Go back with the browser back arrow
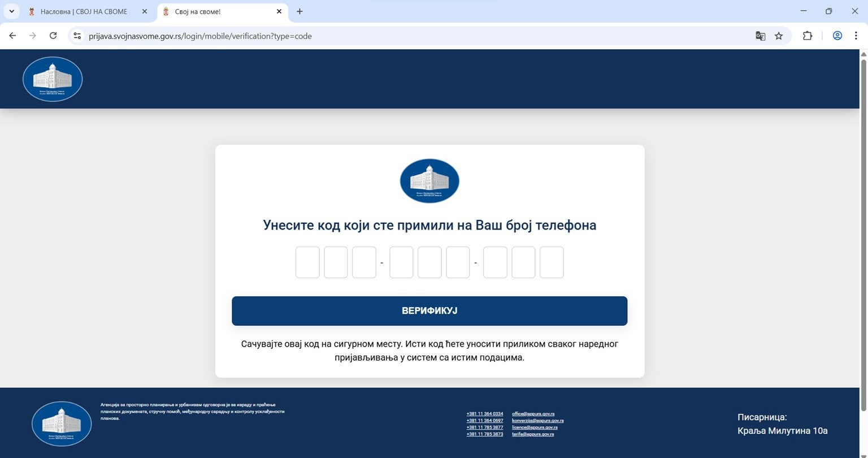Screen dimensions: 868x458 click(x=12, y=36)
